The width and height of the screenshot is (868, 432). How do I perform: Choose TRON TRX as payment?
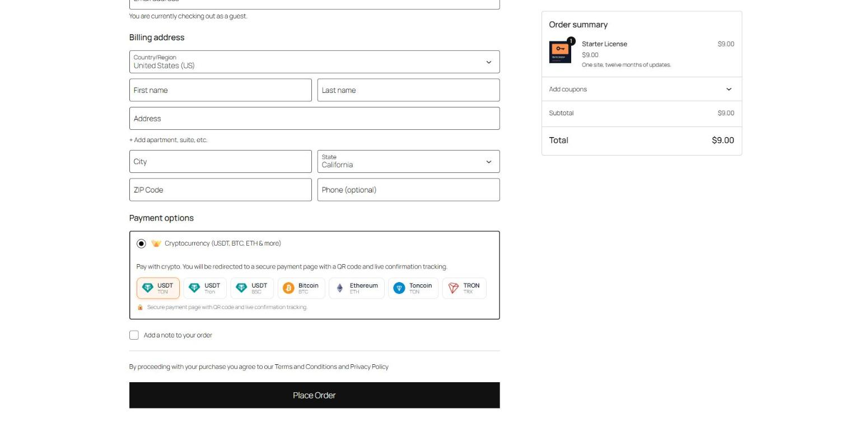click(464, 288)
